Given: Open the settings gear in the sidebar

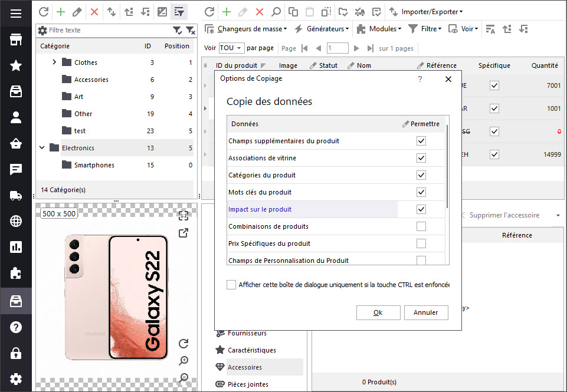Looking at the screenshot, I should [x=15, y=379].
